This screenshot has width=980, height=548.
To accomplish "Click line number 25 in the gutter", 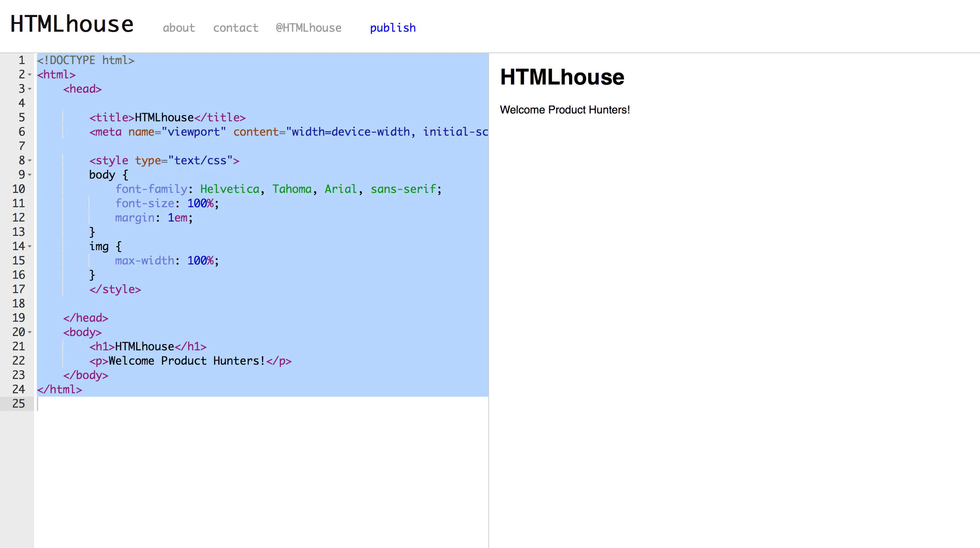I will tap(19, 404).
